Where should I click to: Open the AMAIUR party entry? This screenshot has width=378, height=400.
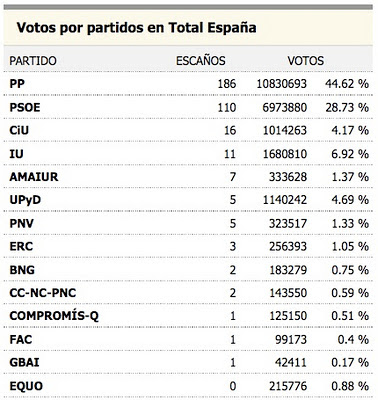(34, 177)
